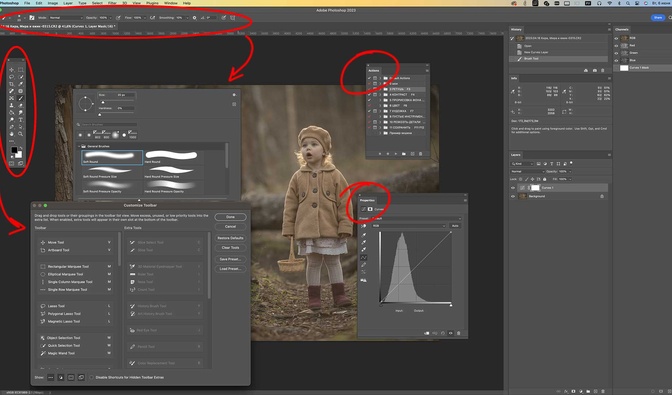Screen dimensions: 672x395
Task: Open the Filter menu
Action: point(112,3)
